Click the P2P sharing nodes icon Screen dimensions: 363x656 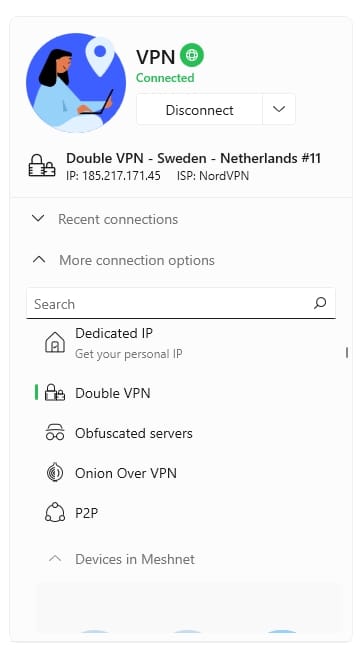point(55,512)
